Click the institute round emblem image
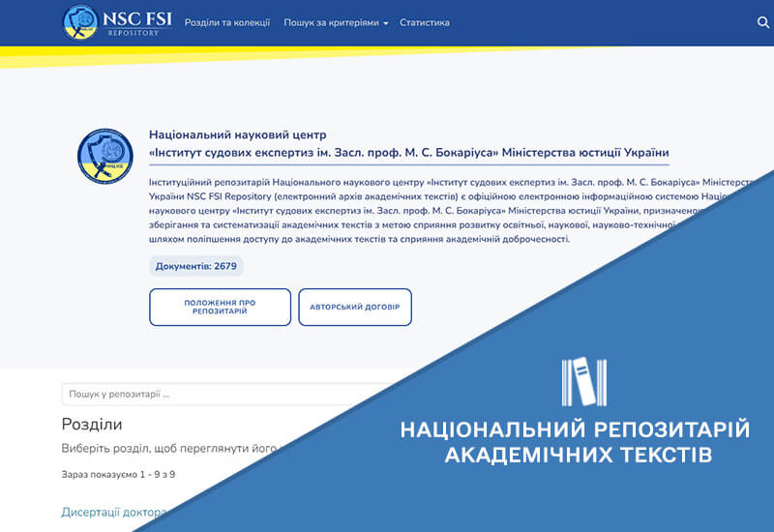 pyautogui.click(x=105, y=157)
